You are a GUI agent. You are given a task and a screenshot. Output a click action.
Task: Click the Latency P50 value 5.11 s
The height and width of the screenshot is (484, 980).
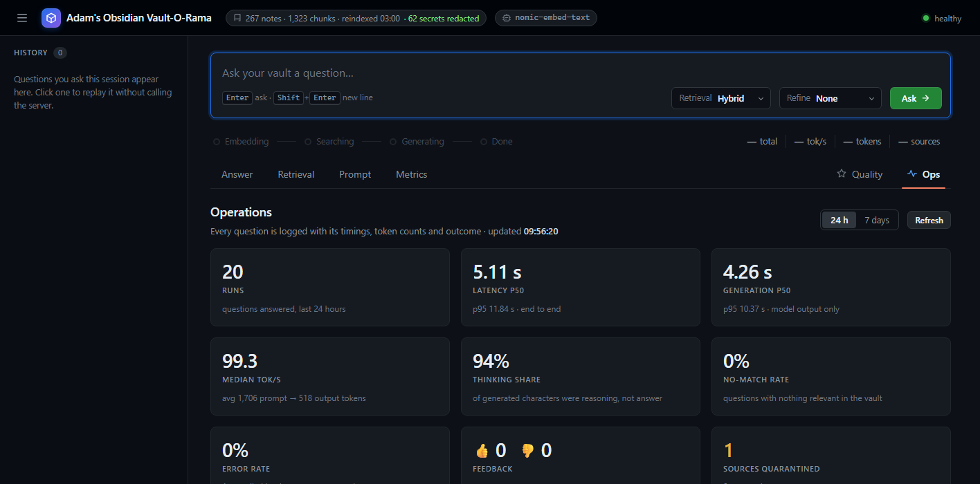tap(497, 272)
